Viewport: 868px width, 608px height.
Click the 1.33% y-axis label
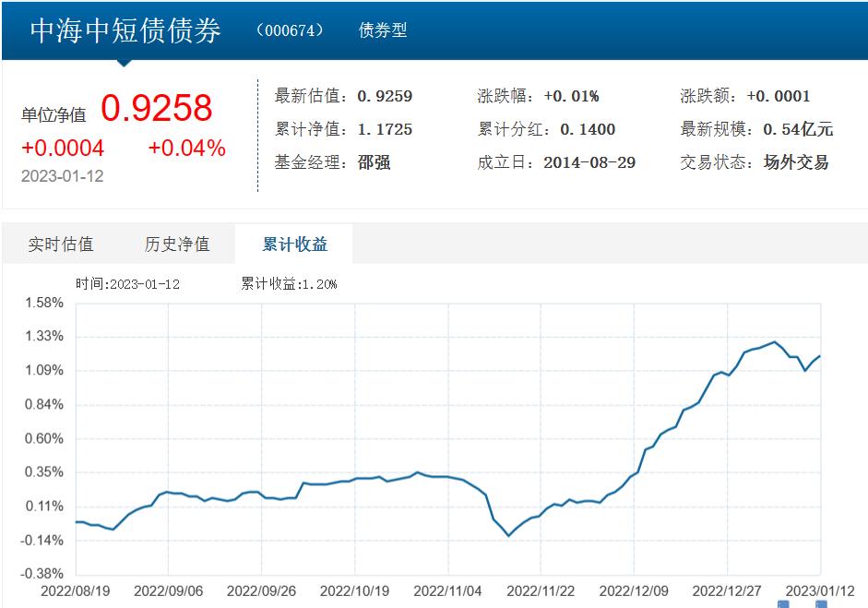coord(44,336)
